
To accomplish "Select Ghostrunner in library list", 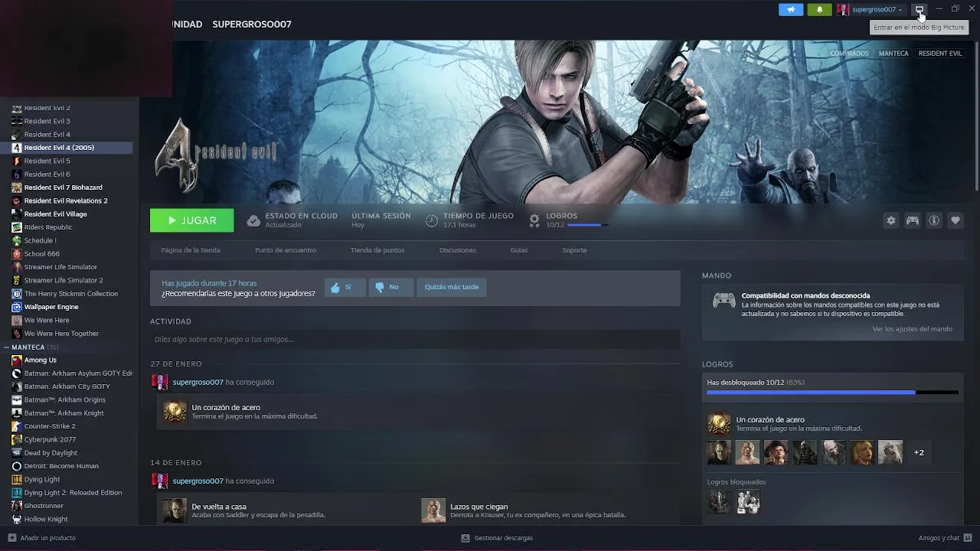I will 44,506.
